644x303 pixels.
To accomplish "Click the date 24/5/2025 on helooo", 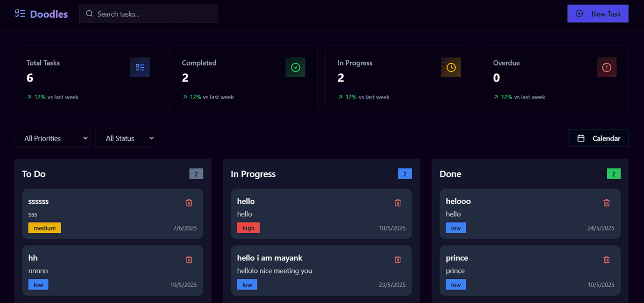I will point(601,228).
